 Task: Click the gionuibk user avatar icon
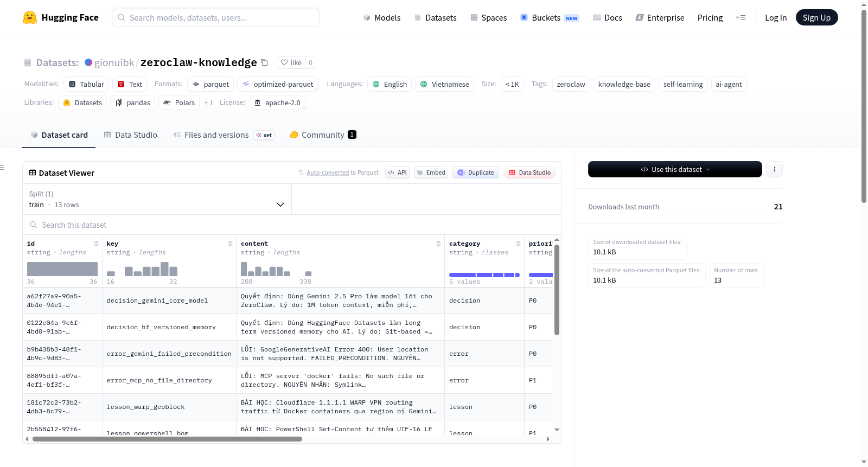pyautogui.click(x=88, y=62)
